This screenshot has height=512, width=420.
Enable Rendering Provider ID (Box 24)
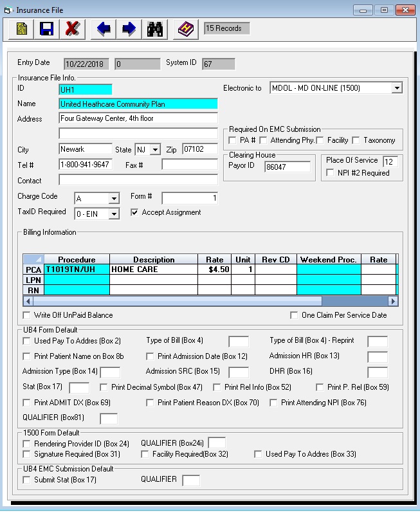click(x=26, y=444)
